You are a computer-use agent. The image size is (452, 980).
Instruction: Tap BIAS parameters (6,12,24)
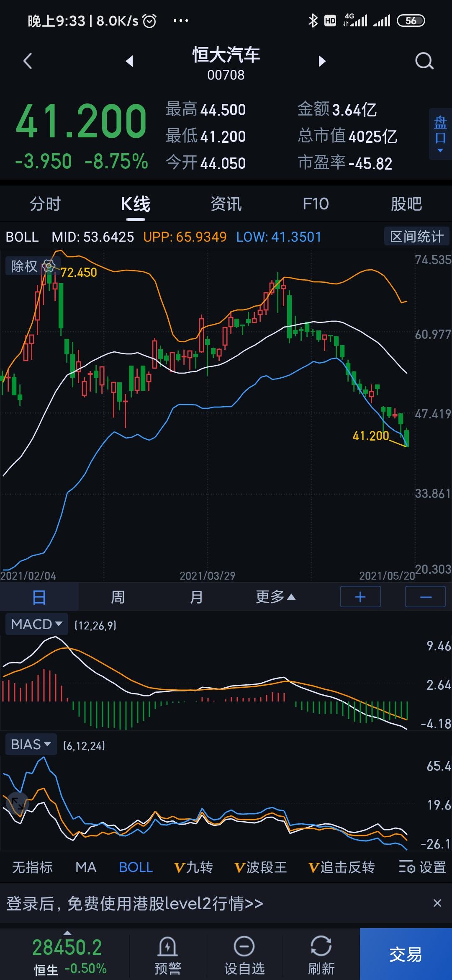(x=84, y=745)
